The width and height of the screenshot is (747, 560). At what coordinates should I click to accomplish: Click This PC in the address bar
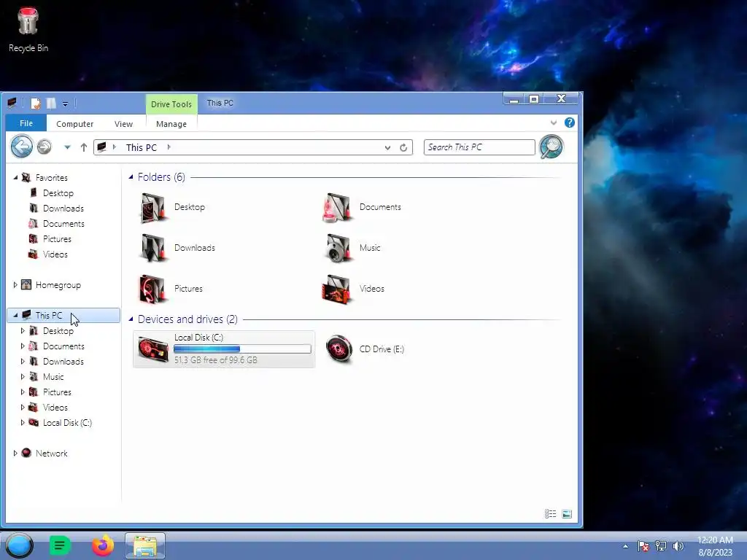pyautogui.click(x=142, y=147)
